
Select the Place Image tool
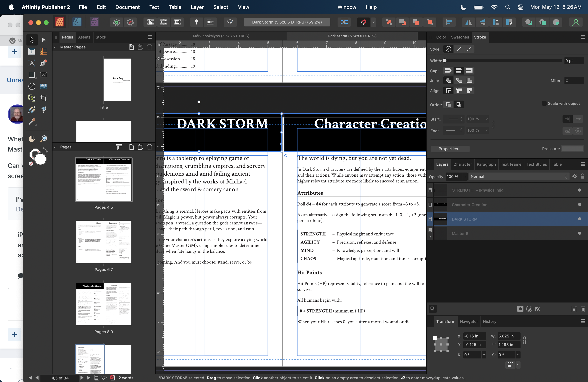(44, 86)
